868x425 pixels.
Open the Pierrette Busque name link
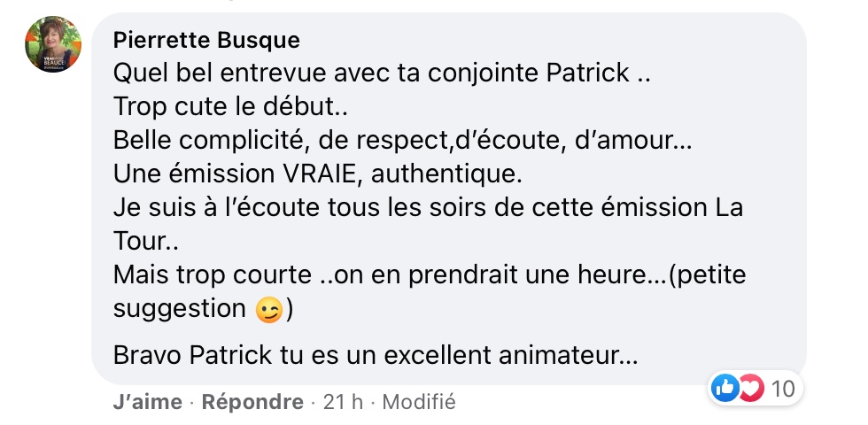pyautogui.click(x=206, y=41)
